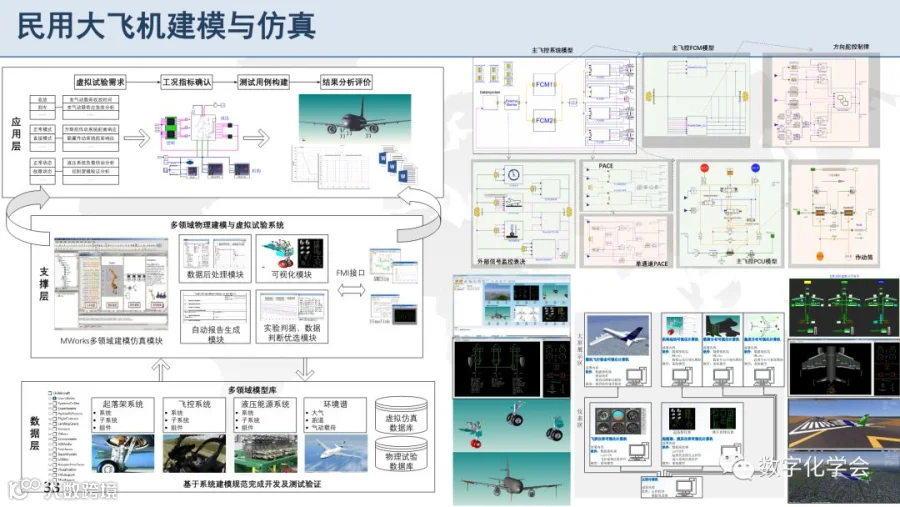
Task: Click the airplane-in-sky photo under 环境谱
Action: coord(336,454)
